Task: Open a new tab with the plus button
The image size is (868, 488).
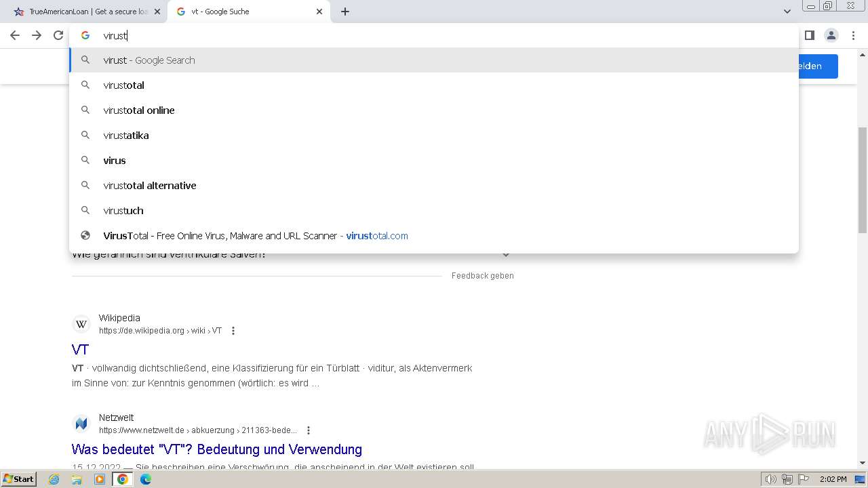Action: click(x=344, y=12)
